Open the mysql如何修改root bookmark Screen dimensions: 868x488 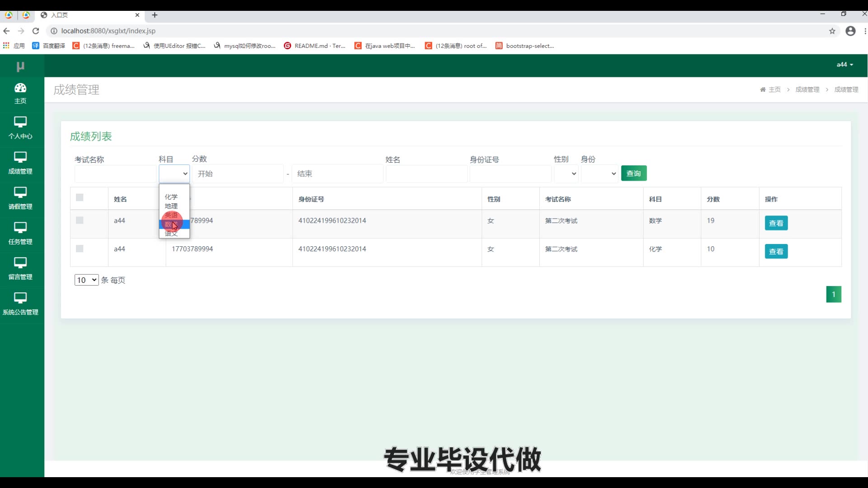click(x=245, y=46)
